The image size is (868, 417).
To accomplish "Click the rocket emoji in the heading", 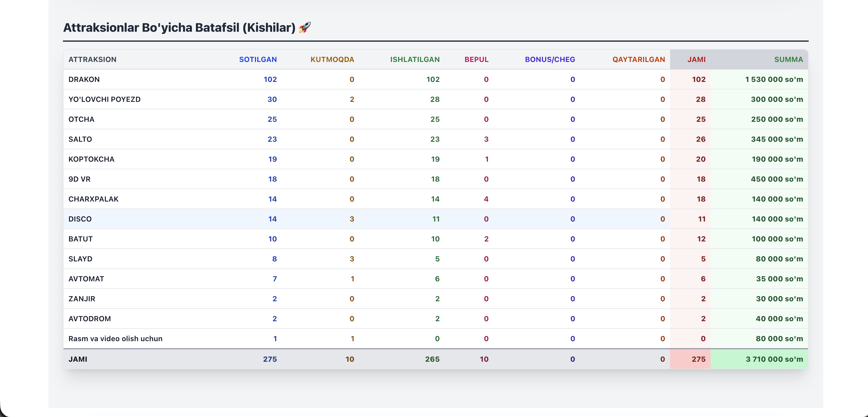I will [304, 27].
